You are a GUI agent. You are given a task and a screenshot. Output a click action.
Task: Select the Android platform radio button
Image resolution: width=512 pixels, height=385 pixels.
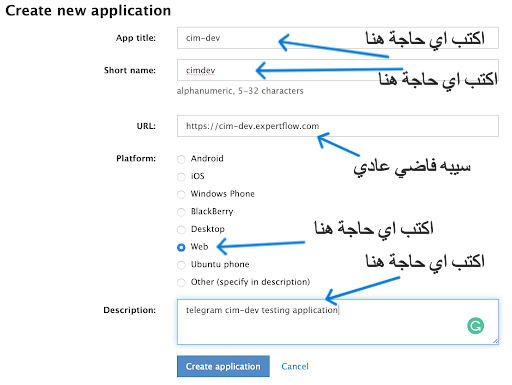(x=181, y=159)
